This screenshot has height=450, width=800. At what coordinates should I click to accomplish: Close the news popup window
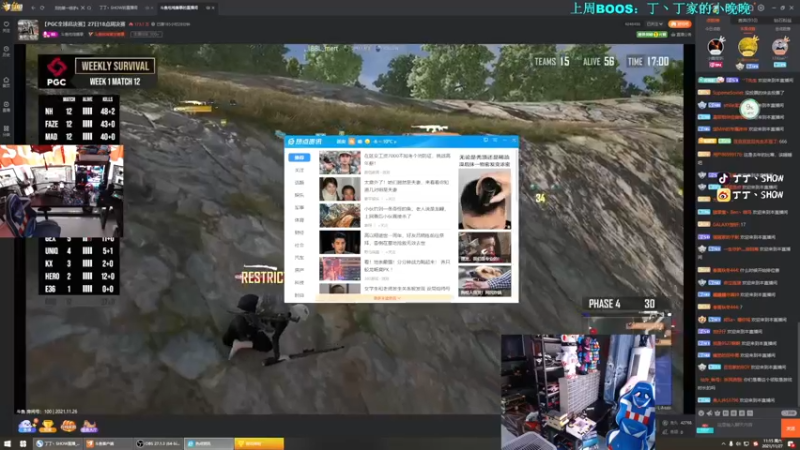click(513, 140)
